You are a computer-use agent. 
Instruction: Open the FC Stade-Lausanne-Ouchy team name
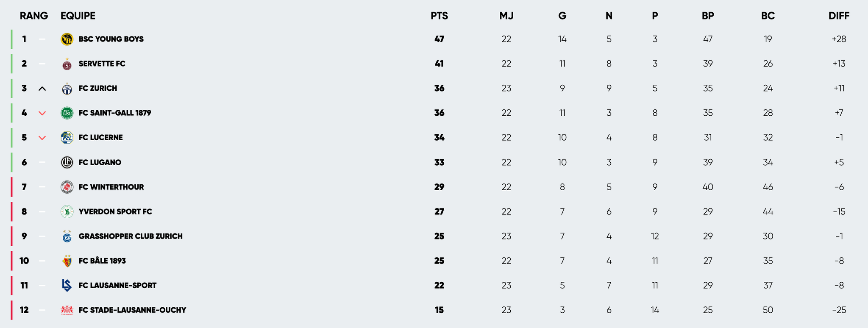[x=132, y=310]
